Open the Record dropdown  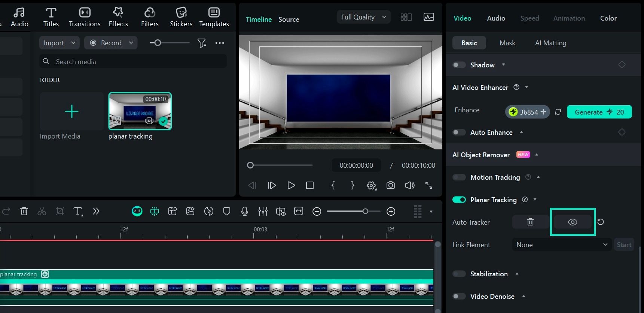(111, 43)
